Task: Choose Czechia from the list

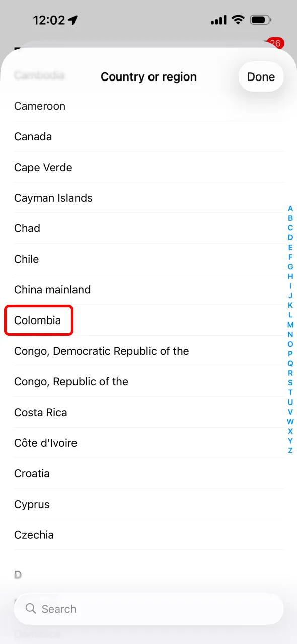Action: tap(34, 535)
